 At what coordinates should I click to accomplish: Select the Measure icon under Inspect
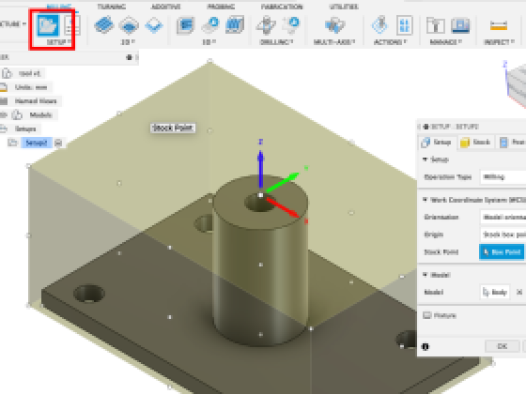tap(498, 25)
